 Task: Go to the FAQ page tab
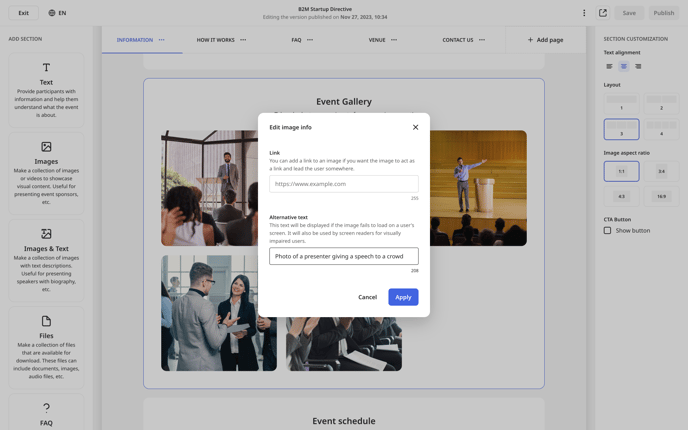(x=296, y=40)
